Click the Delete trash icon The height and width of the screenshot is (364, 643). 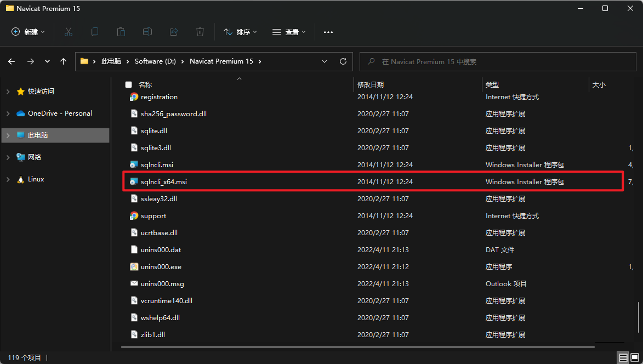point(200,32)
